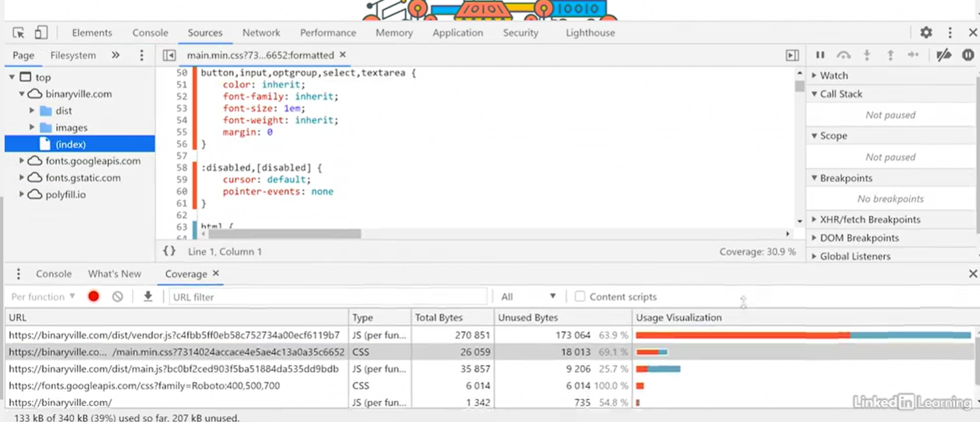Open the drawer three-dot menu
980x422 pixels.
click(19, 274)
